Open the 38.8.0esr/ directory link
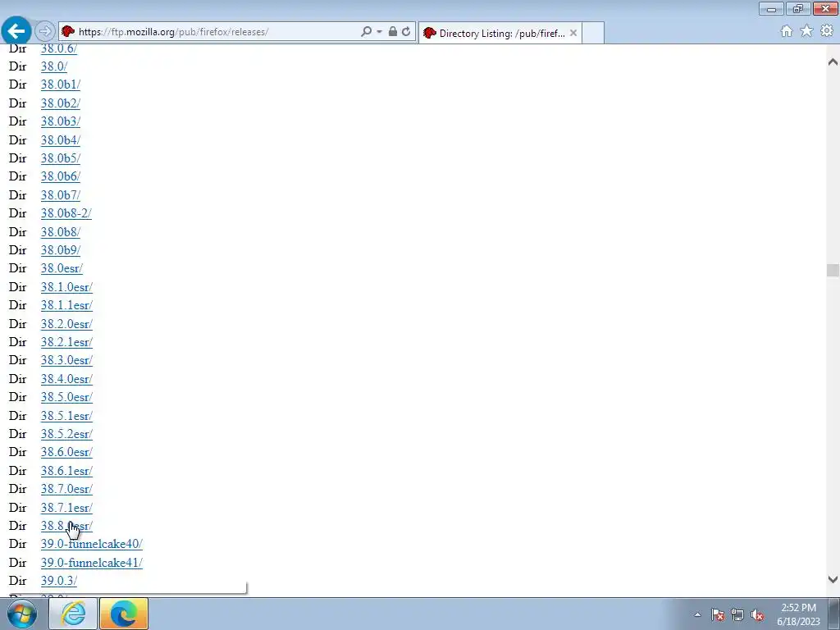The height and width of the screenshot is (630, 840). tap(66, 527)
